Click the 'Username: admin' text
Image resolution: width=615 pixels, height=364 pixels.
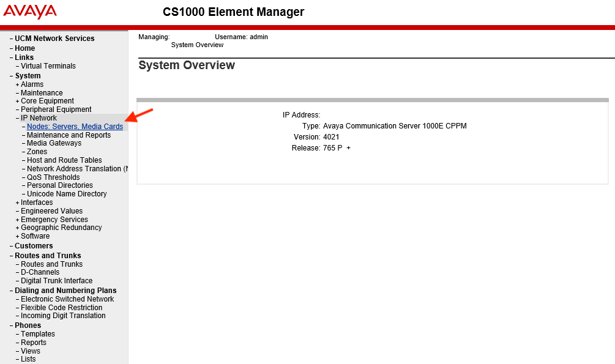point(241,37)
